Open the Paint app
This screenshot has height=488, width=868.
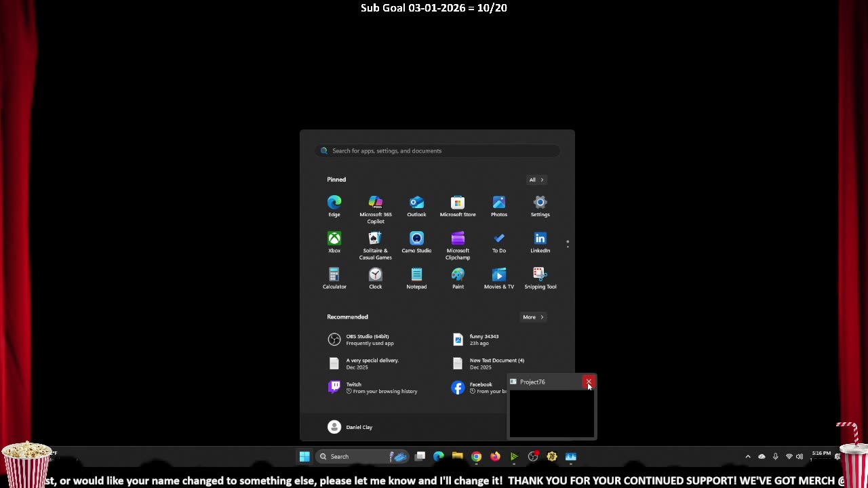click(458, 278)
